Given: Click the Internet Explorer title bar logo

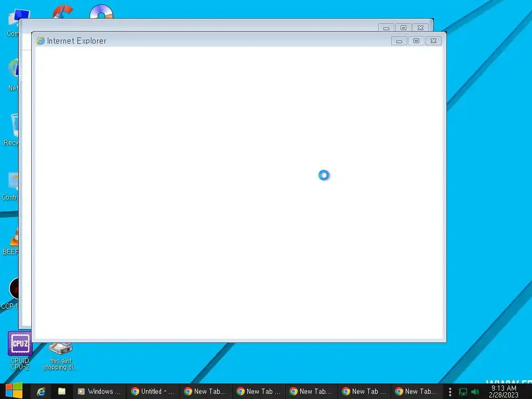Looking at the screenshot, I should pyautogui.click(x=41, y=41).
